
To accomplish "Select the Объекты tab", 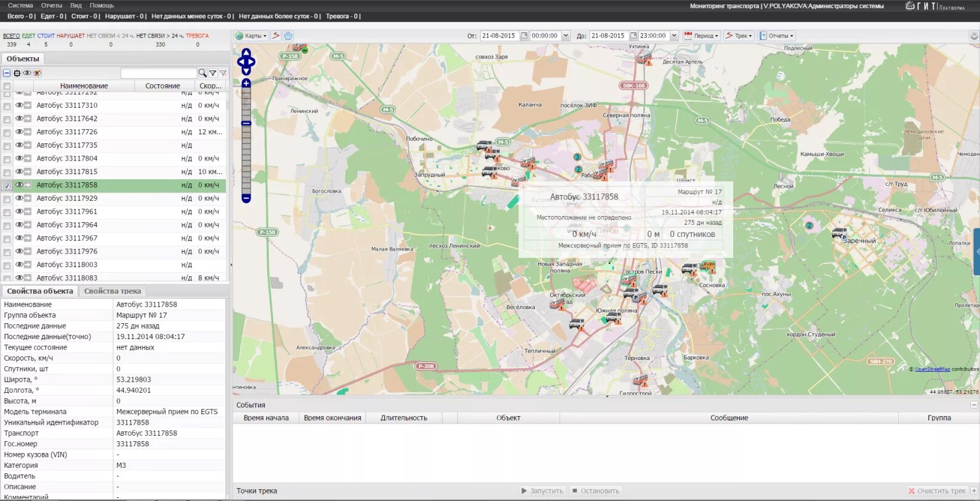I will tap(23, 59).
